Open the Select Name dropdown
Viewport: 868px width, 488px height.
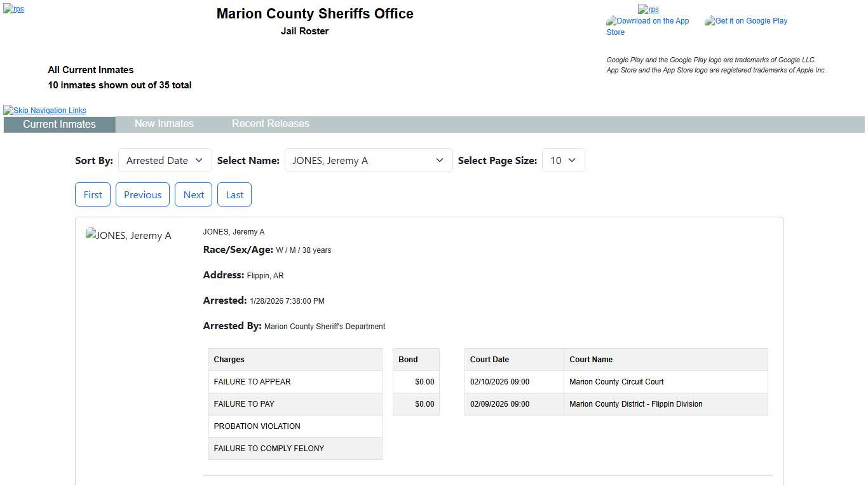(x=368, y=161)
